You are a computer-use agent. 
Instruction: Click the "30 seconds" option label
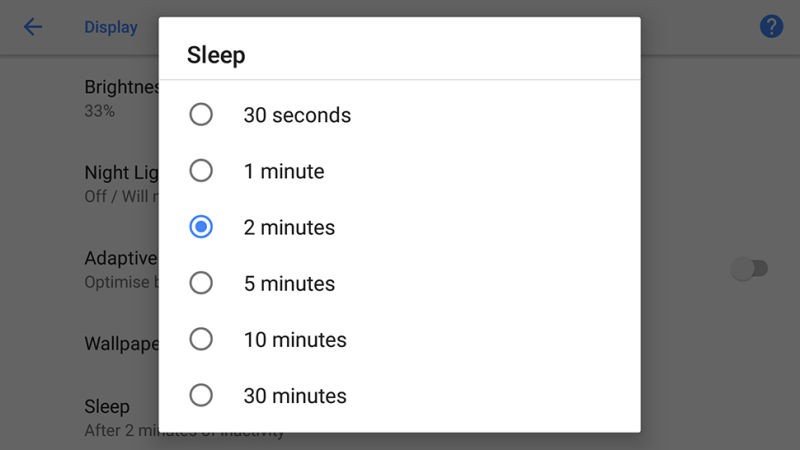point(297,115)
